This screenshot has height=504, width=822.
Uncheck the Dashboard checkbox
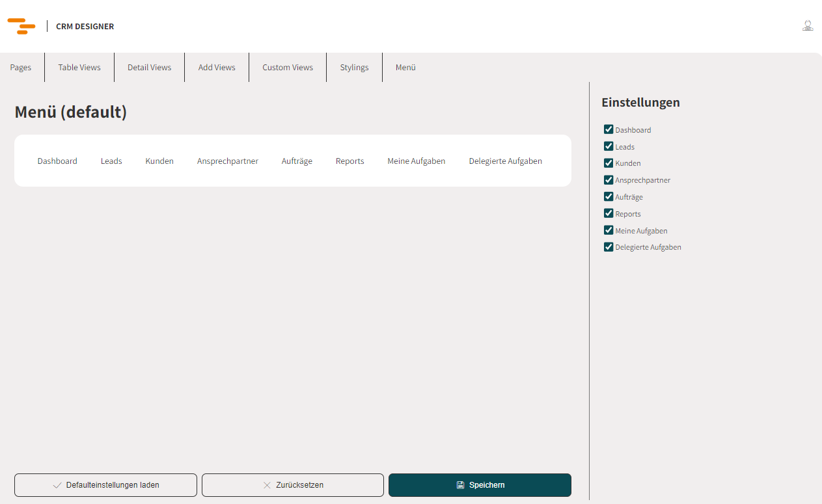point(609,129)
